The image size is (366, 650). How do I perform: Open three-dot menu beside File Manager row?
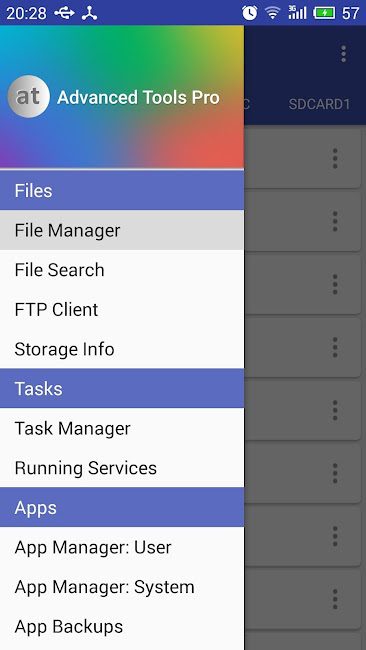(x=335, y=221)
